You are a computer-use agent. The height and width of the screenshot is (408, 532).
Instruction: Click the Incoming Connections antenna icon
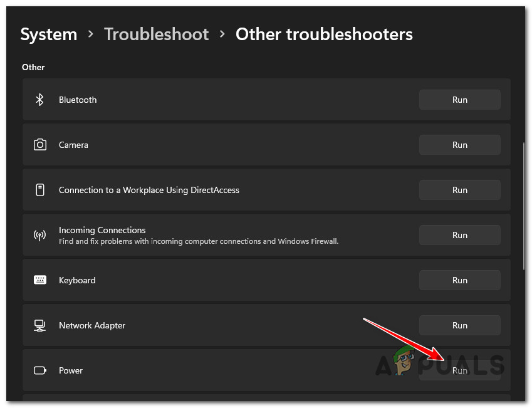point(39,235)
